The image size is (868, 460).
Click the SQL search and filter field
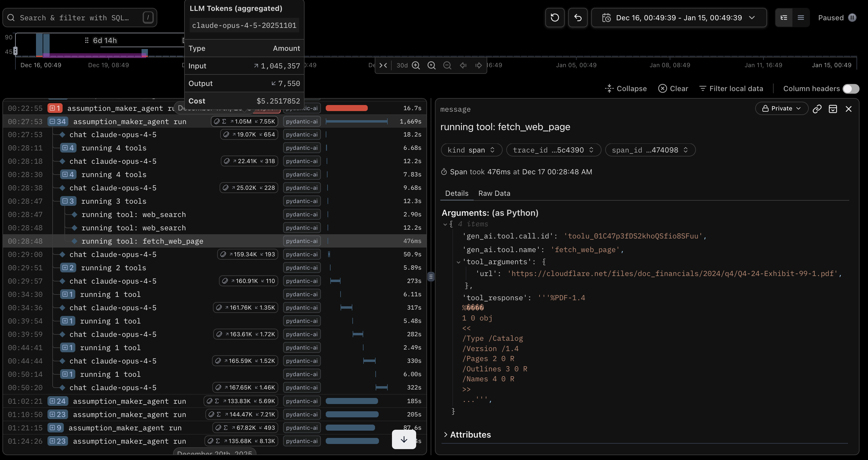click(74, 18)
